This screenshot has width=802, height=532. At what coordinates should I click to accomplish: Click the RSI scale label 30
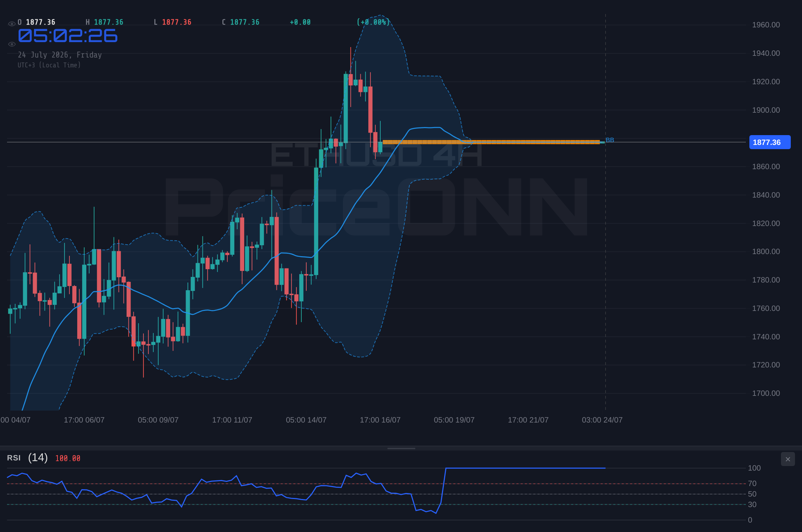(752, 505)
